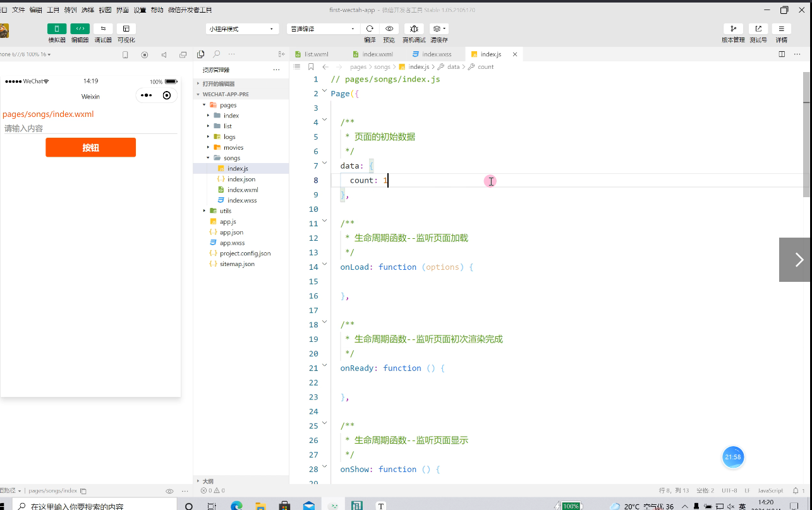Open the search magnifier icon in sidebar
This screenshot has width=812, height=510.
point(217,54)
